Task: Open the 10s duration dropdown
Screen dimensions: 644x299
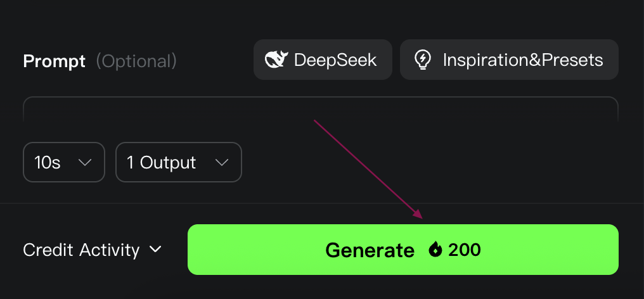Action: point(64,162)
